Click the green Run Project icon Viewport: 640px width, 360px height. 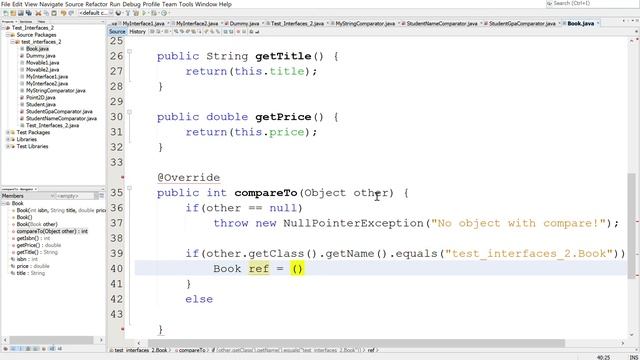coord(144,13)
